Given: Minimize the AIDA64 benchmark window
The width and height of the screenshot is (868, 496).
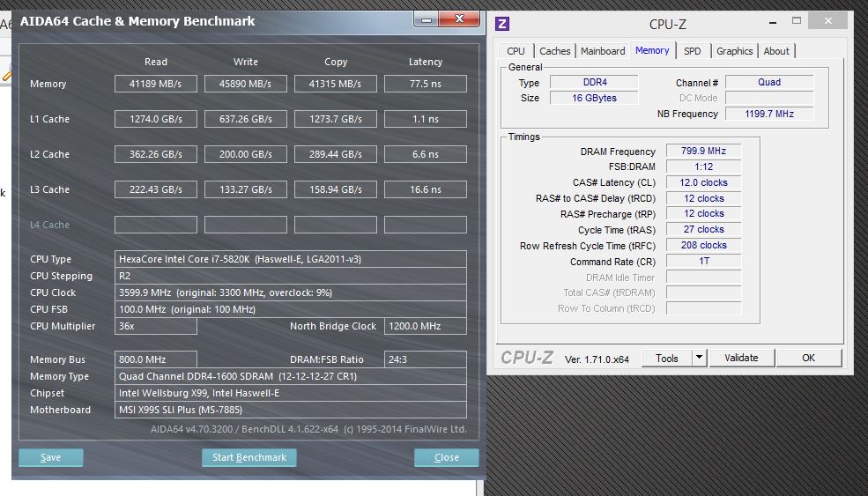Looking at the screenshot, I should click(427, 20).
